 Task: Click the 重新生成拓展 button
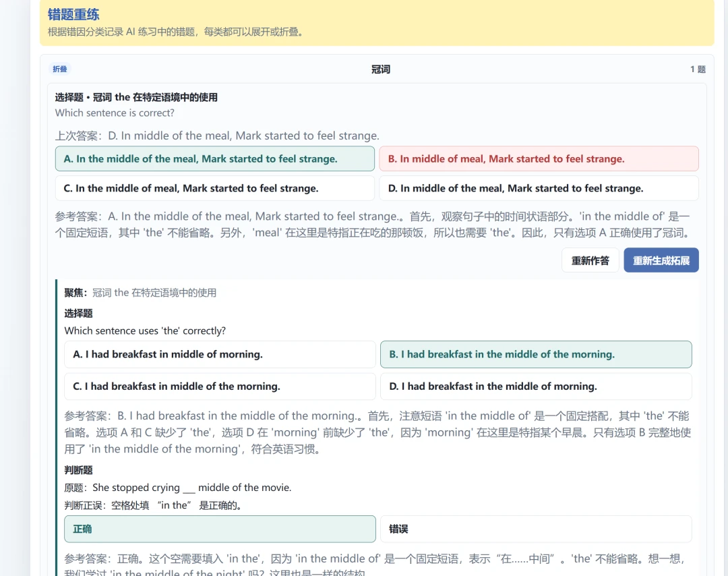[x=661, y=260]
